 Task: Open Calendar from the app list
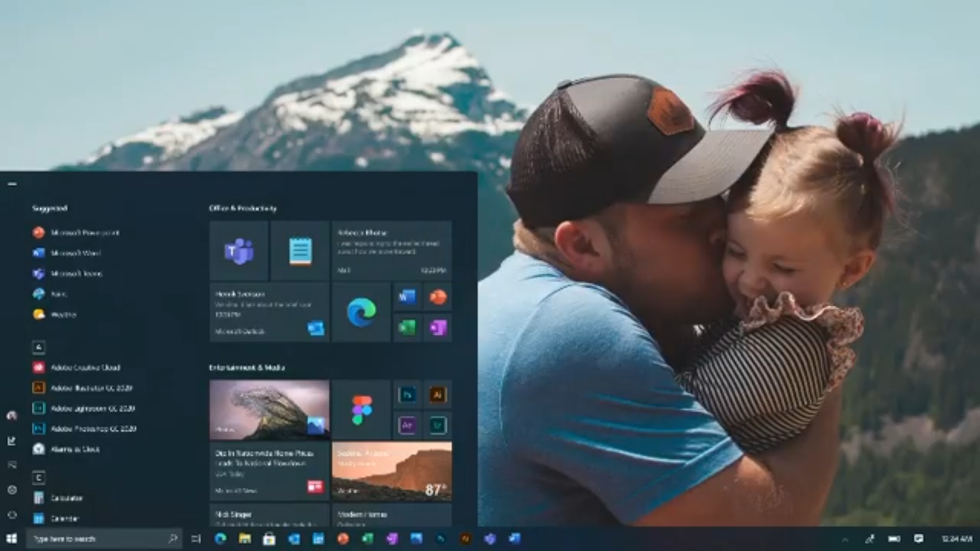pos(56,518)
